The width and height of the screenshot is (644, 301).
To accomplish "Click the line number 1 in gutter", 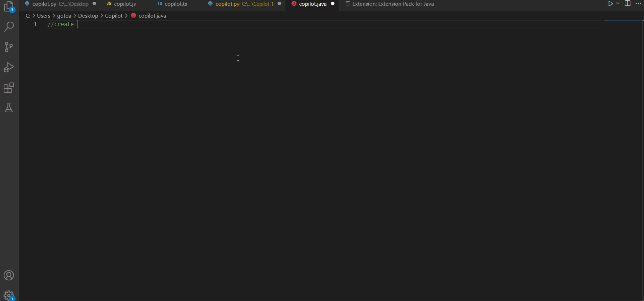I will [35, 24].
